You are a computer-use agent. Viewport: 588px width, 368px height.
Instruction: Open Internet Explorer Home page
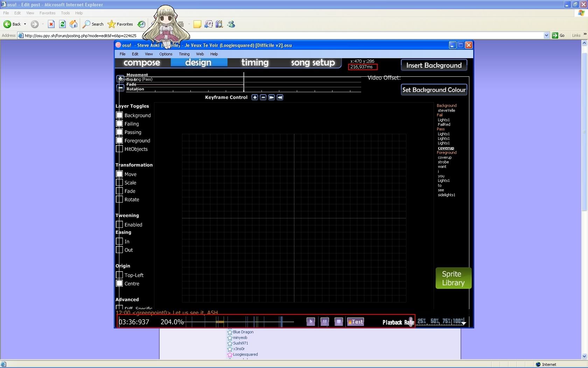click(73, 24)
